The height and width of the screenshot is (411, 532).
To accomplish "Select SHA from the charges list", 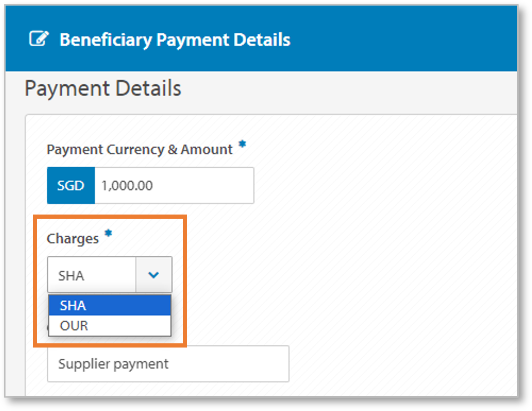I will [x=109, y=305].
